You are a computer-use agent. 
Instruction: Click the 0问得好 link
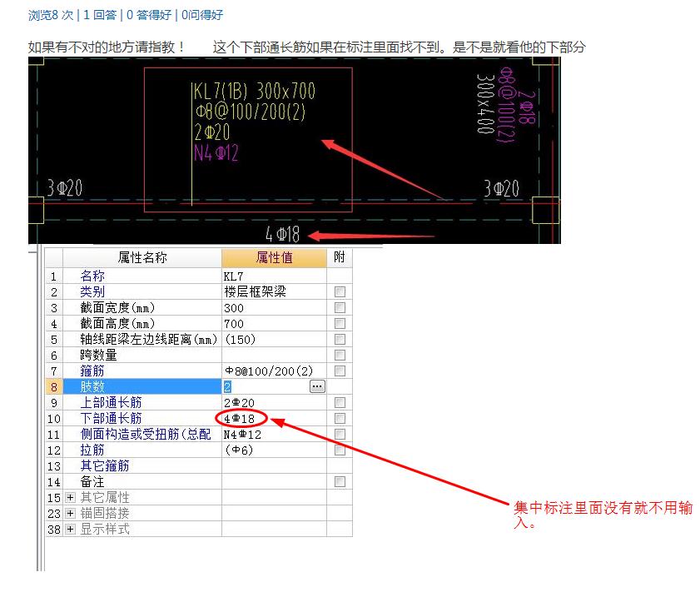pos(202,15)
